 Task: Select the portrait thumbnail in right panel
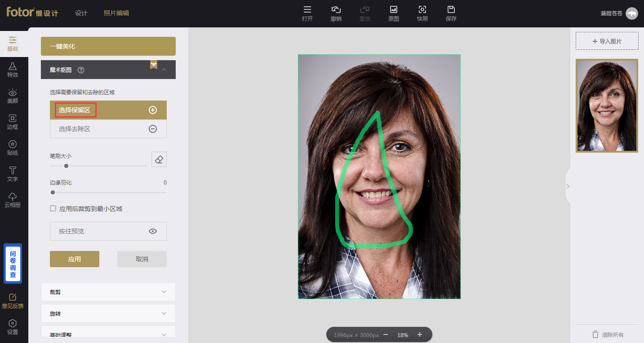click(607, 106)
